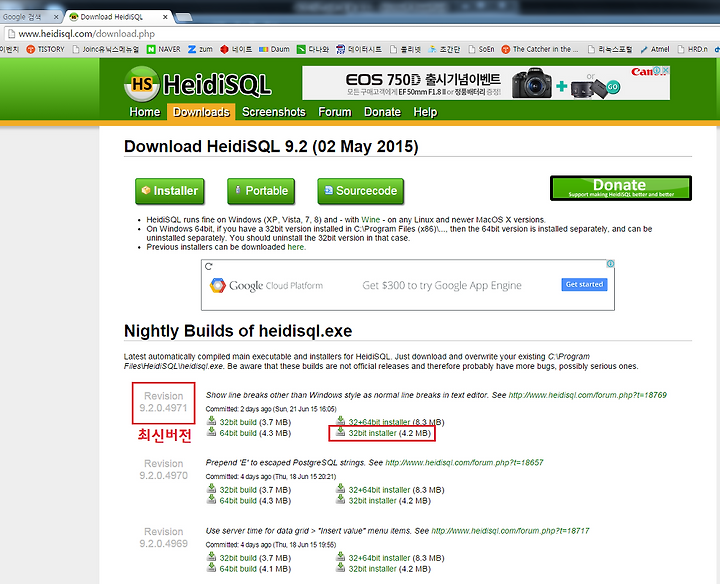This screenshot has width=720, height=584.
Task: Click download icon beside 4971 64bit build
Action: (211, 432)
